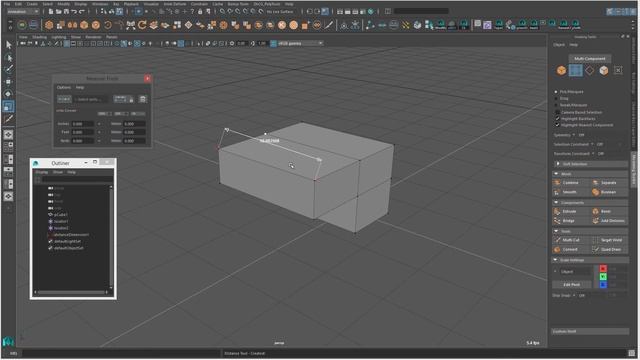The width and height of the screenshot is (640, 360).
Task: Toggle the blue Z axis scale button
Action: (603, 285)
